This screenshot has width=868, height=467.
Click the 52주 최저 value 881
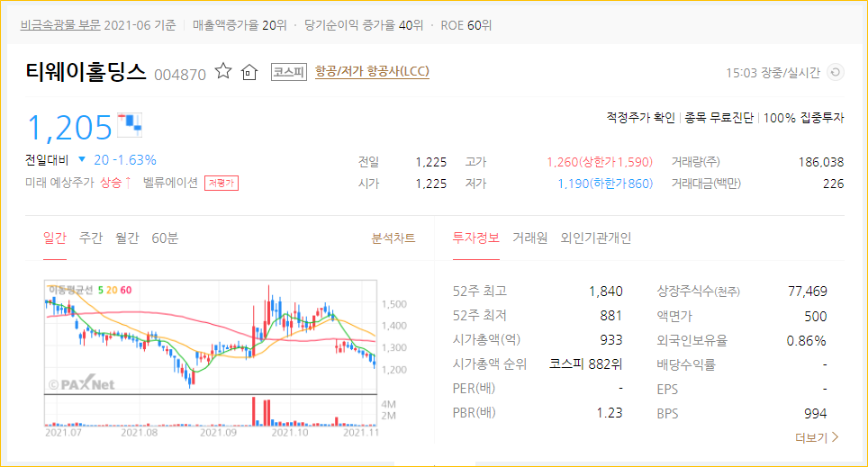coord(611,316)
